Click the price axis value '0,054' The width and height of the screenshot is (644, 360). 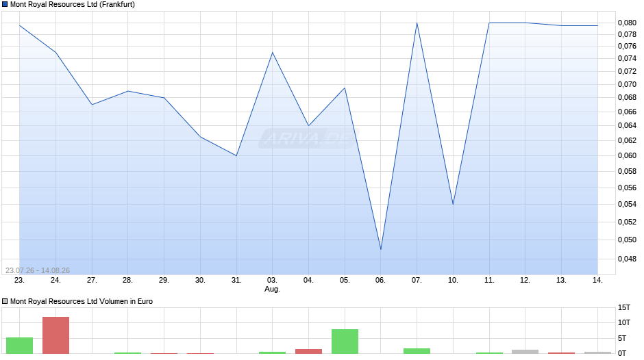(x=627, y=205)
